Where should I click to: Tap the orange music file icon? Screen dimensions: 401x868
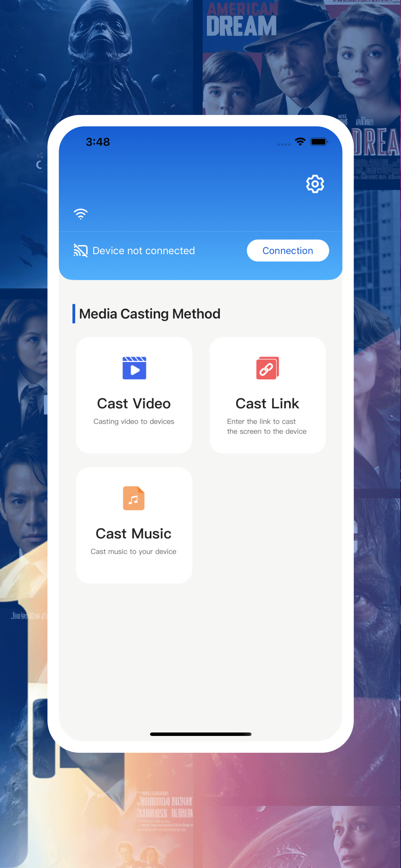pos(134,498)
